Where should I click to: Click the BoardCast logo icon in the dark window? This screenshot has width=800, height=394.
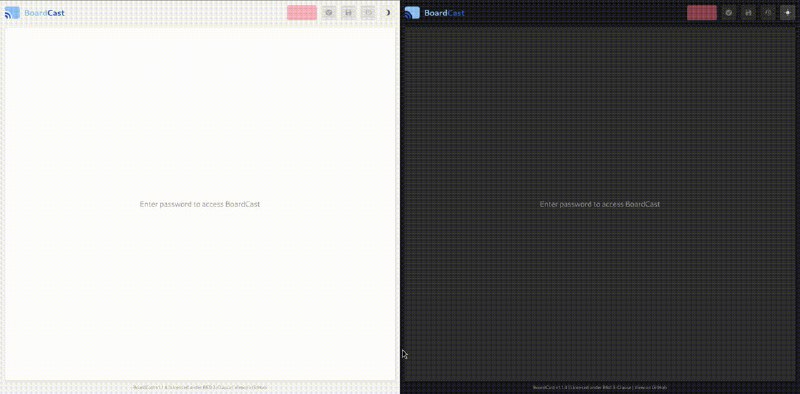[x=412, y=13]
